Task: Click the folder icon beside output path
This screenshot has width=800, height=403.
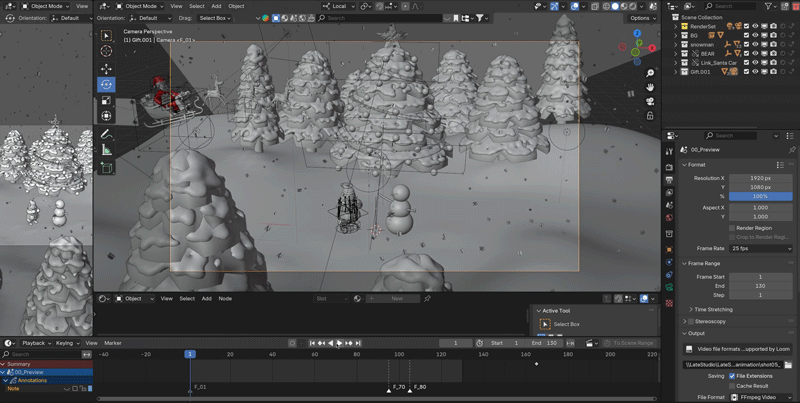Action: 788,365
